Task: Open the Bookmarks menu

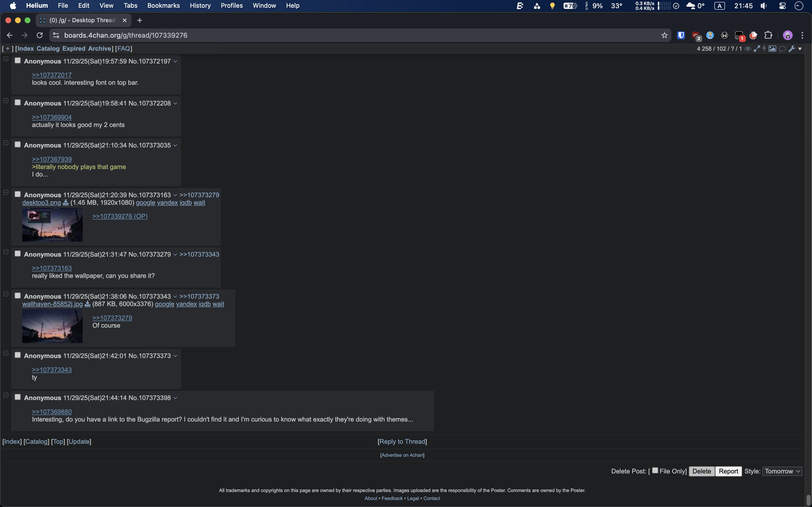Action: pos(163,6)
